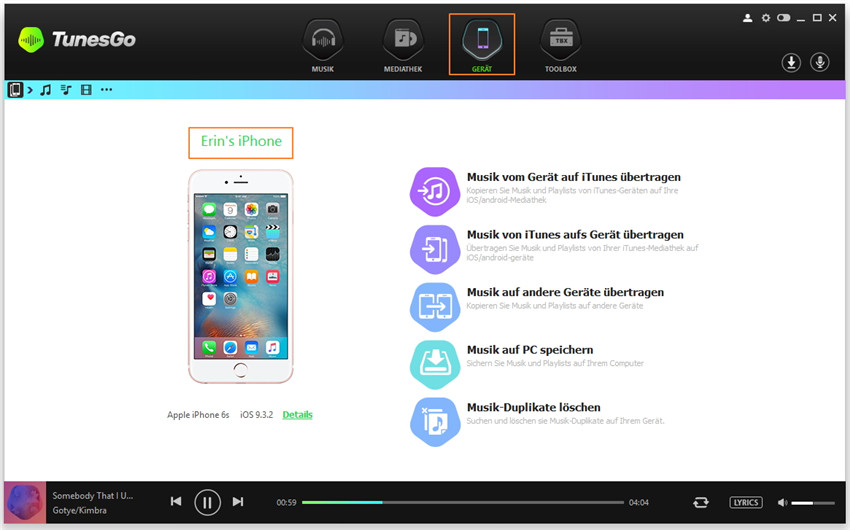Screen dimensions: 850x530
Task: Select Musik vom Gerät auf iTunes übertragen
Action: (574, 177)
